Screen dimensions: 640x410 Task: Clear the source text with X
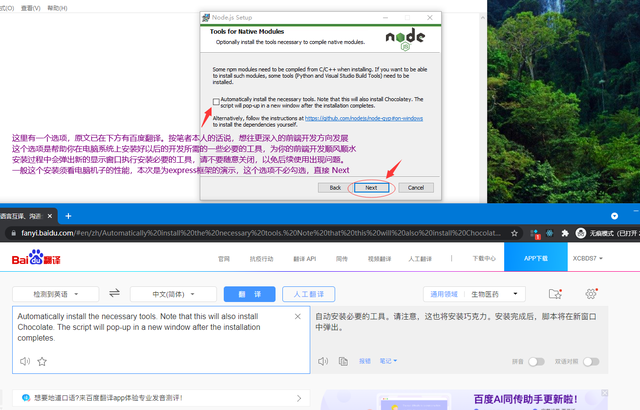tap(298, 317)
